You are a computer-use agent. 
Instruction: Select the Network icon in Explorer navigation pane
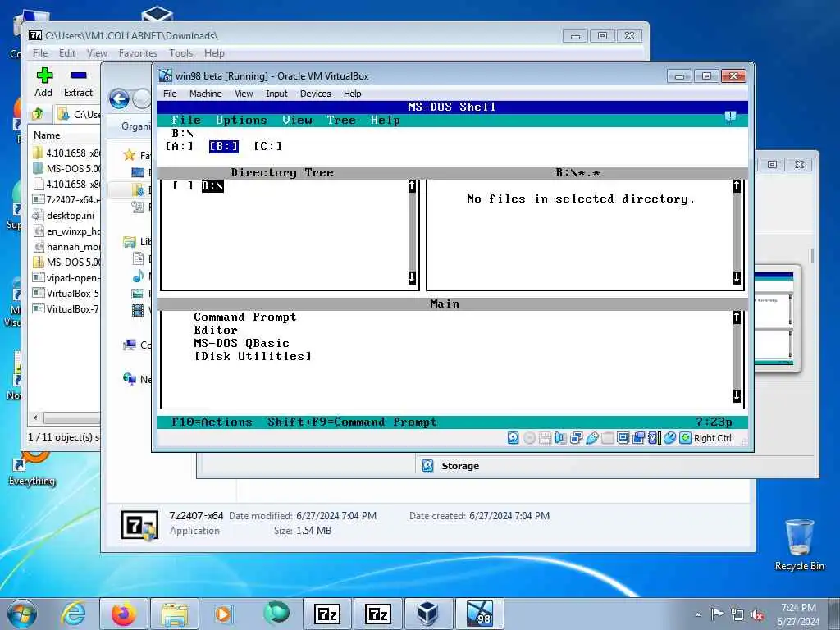pyautogui.click(x=129, y=379)
